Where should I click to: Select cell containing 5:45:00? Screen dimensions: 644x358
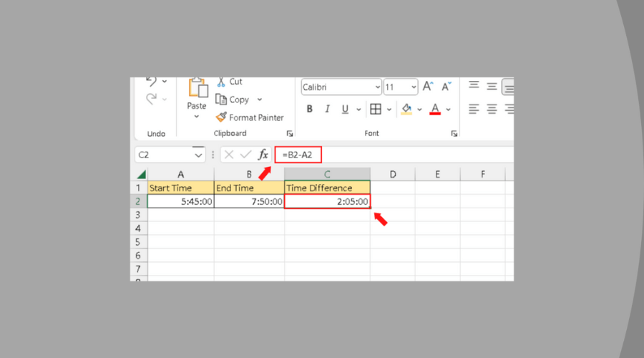pyautogui.click(x=181, y=201)
